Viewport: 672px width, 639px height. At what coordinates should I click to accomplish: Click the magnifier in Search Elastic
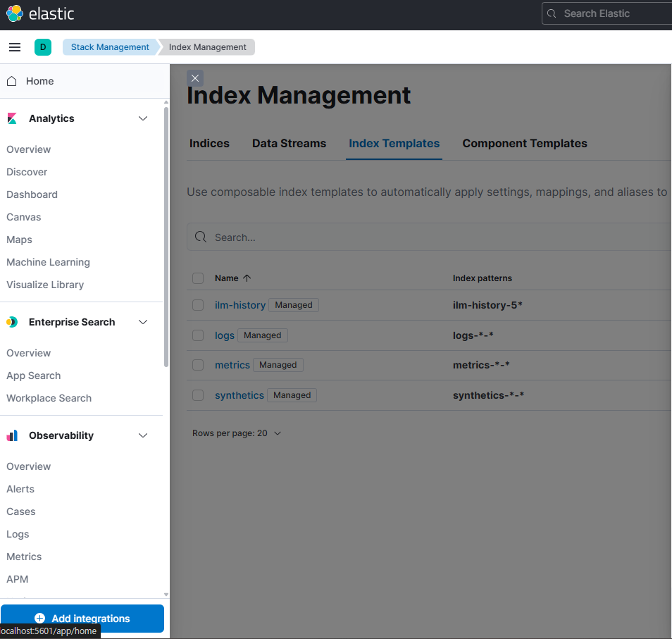[552, 13]
